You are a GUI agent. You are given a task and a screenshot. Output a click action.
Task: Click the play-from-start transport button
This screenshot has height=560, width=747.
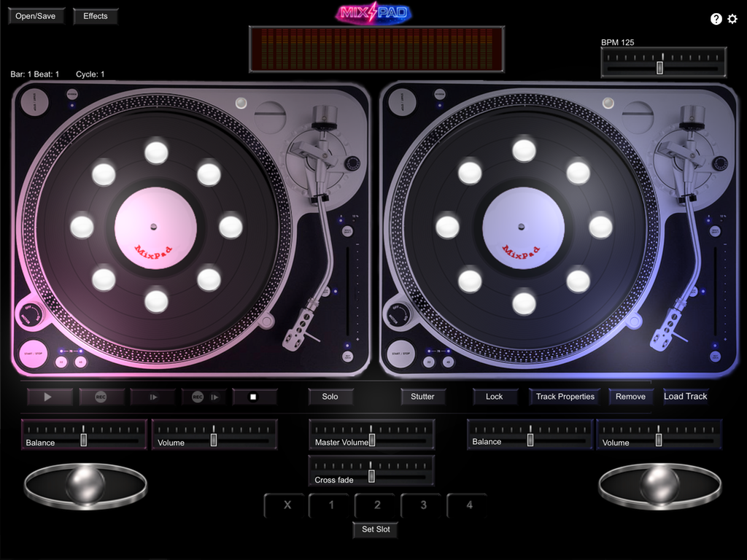coord(153,397)
